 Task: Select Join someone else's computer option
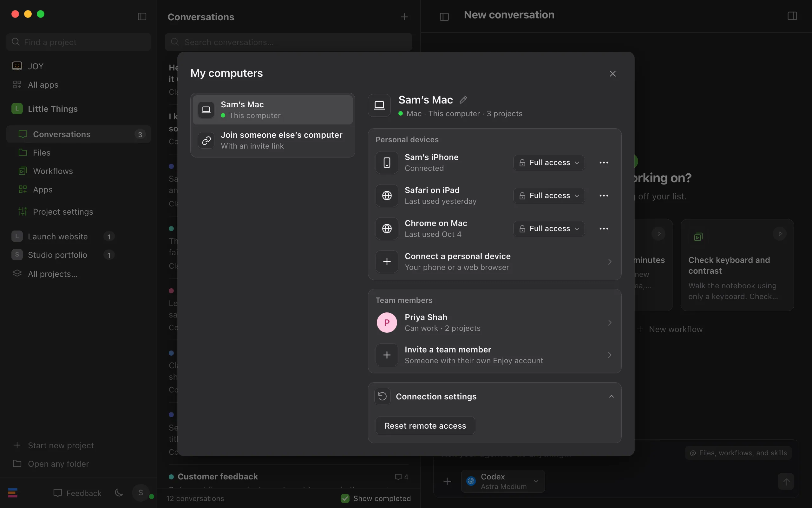coord(272,140)
